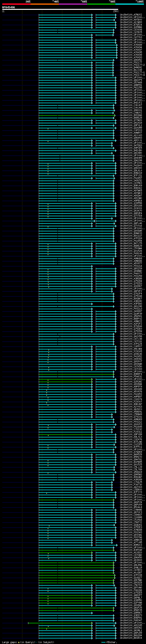The image size is (146, 644).
Task: Open hit UniRef100_Q41418
Action: tap(131, 123)
